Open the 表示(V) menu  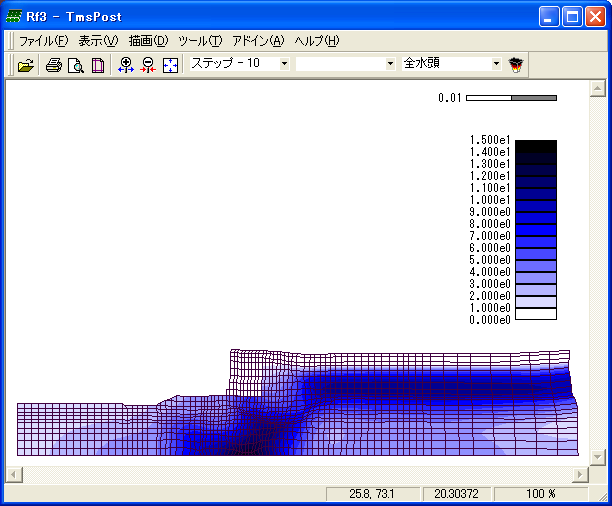click(x=98, y=41)
